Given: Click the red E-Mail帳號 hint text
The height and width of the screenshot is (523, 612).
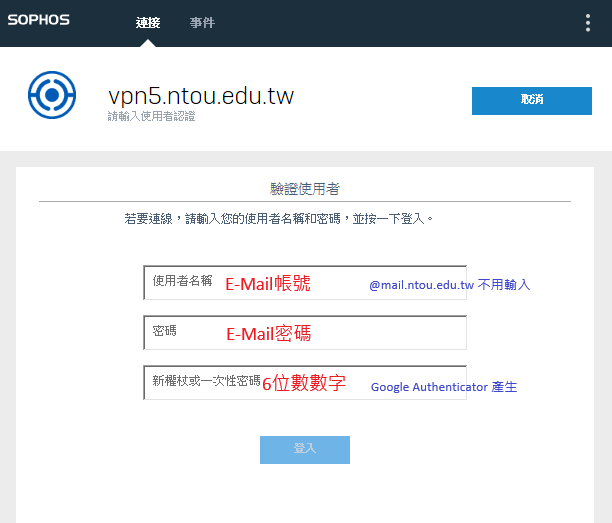Looking at the screenshot, I should [267, 284].
